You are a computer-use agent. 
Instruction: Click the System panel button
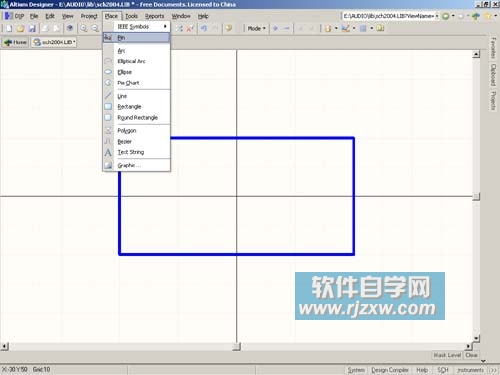(356, 370)
